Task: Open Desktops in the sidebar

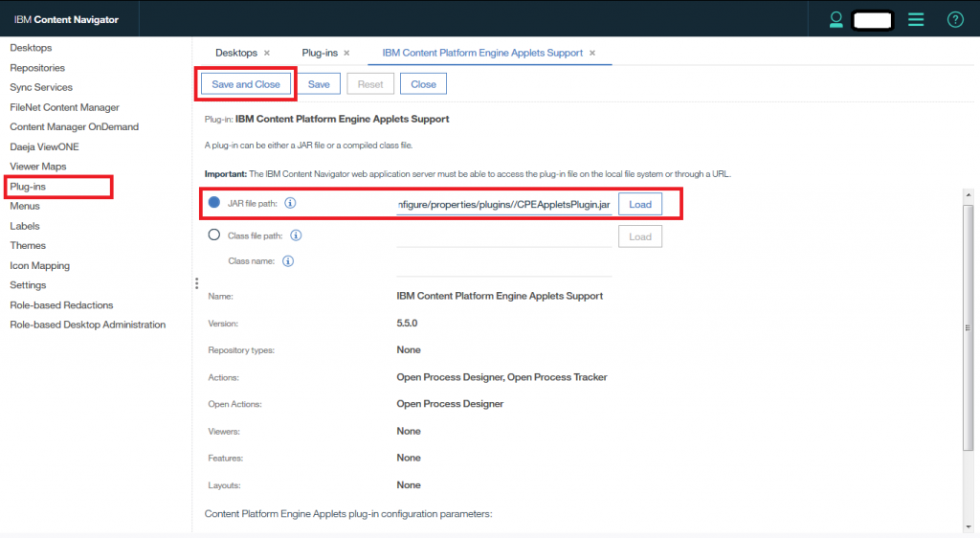Action: pos(31,48)
